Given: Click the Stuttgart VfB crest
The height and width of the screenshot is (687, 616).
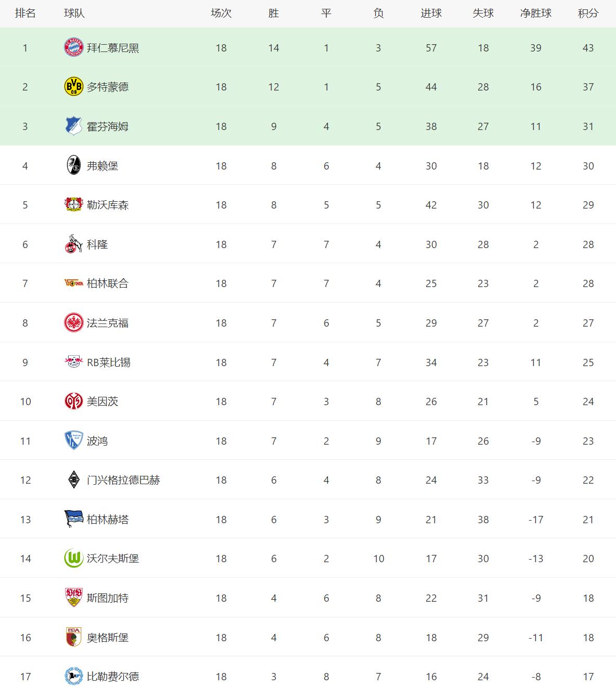Looking at the screenshot, I should [73, 598].
